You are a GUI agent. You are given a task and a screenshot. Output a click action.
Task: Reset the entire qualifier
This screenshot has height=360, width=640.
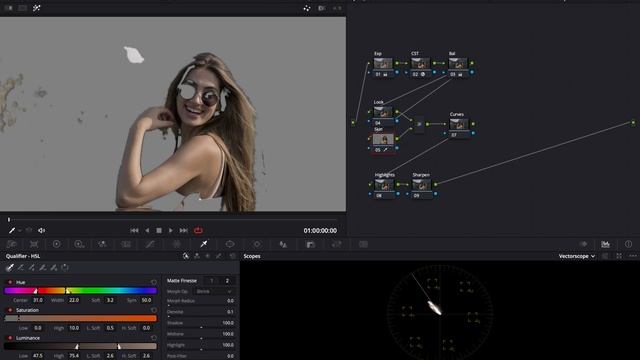233,256
